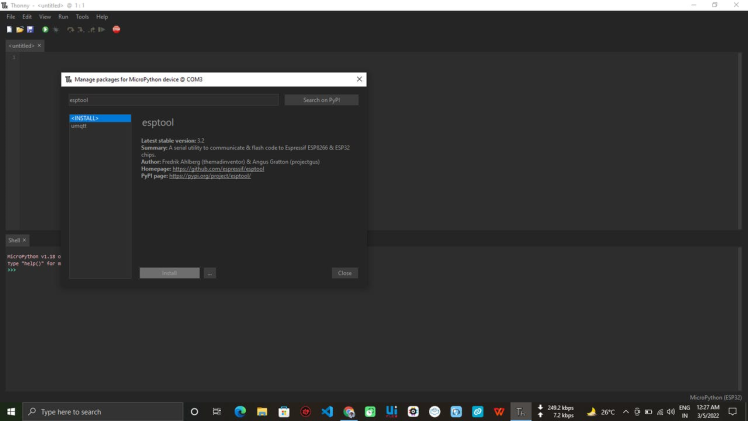Open the volume control in system tray

671,411
